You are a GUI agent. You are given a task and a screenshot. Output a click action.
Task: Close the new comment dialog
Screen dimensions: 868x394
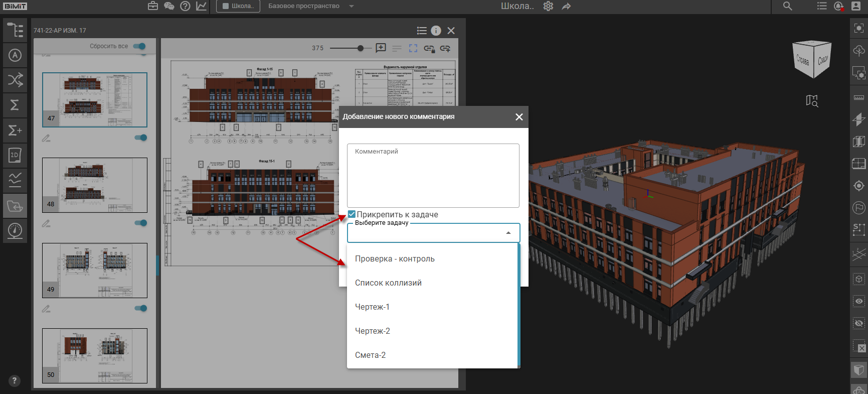click(519, 116)
